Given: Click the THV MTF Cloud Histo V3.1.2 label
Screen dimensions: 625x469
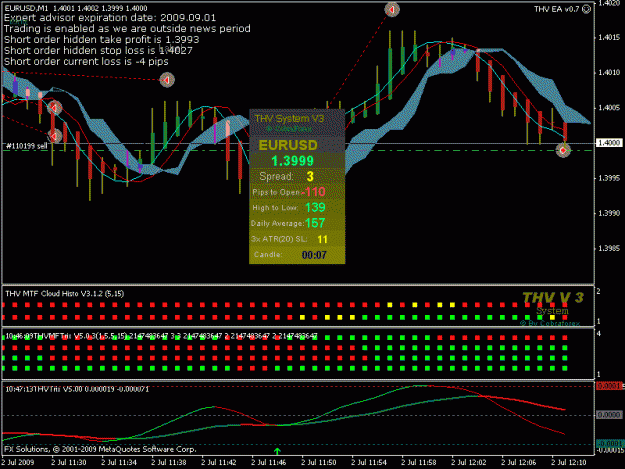Looking at the screenshot, I should 65,294.
